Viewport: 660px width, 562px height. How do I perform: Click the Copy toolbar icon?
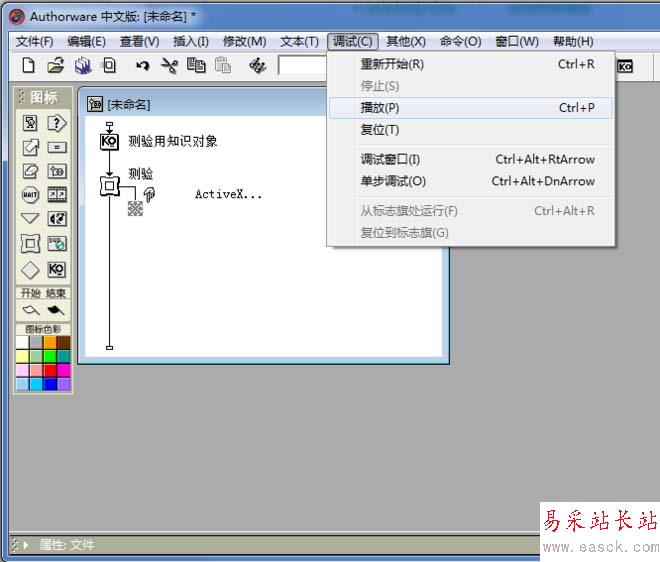196,66
